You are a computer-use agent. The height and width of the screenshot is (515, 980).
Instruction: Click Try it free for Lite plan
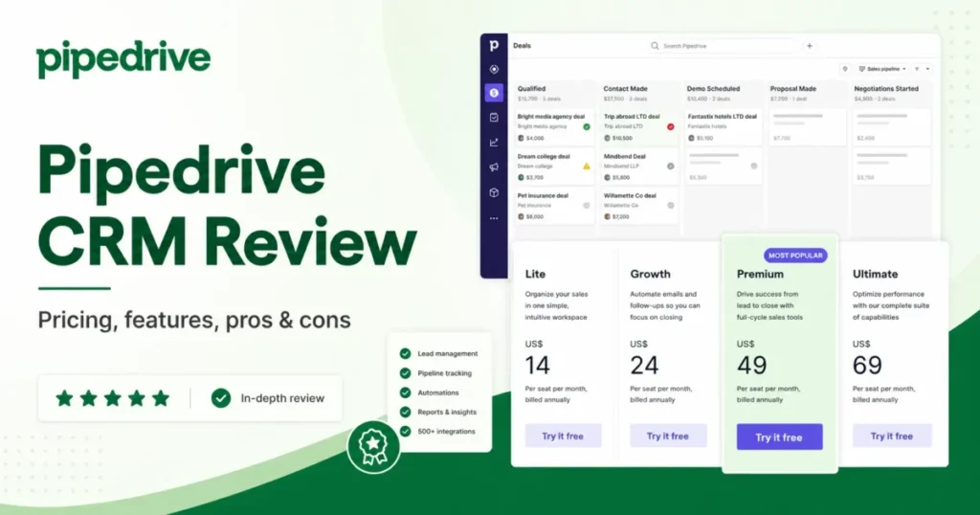pos(563,436)
